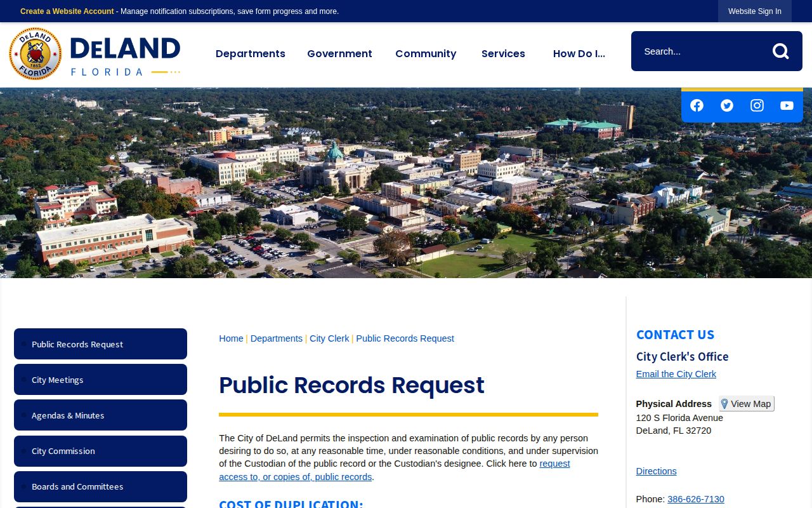Click the Email the City Clerk link

click(x=676, y=374)
